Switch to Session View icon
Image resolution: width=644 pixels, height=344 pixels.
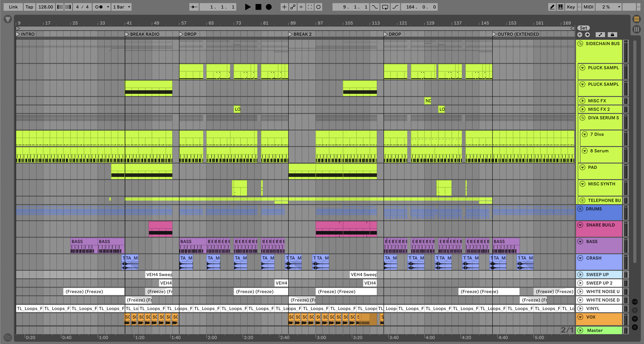pyautogui.click(x=636, y=29)
